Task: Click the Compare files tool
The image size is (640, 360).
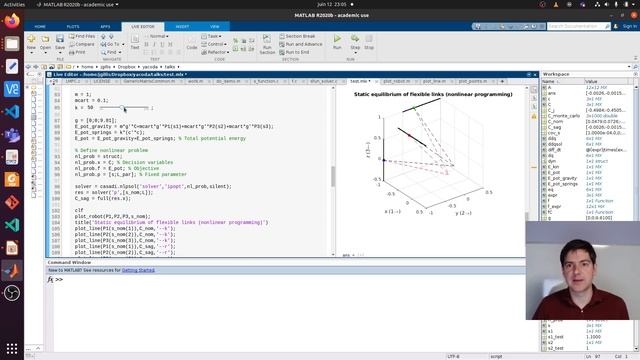Action: click(x=82, y=44)
